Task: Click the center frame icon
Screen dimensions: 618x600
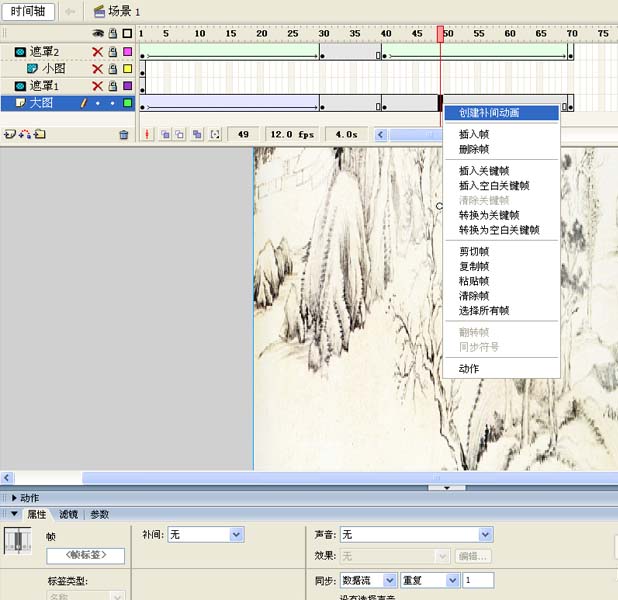Action: pos(147,134)
